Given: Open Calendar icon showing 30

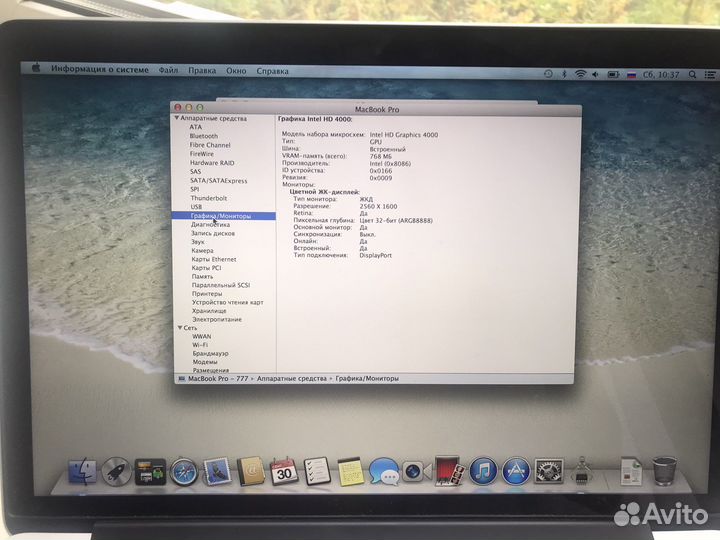Looking at the screenshot, I should tap(284, 471).
